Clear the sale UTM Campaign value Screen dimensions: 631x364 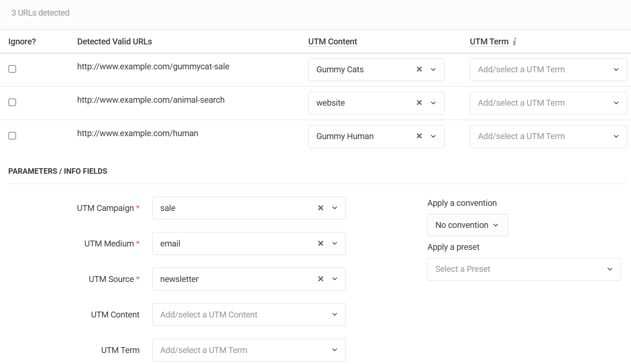pyautogui.click(x=321, y=208)
